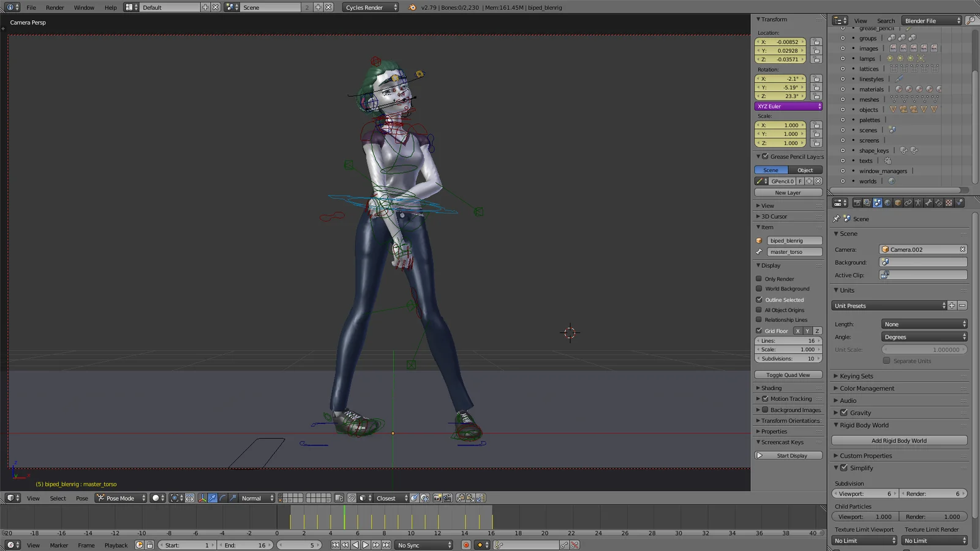Click the add new screen layout plus icon
Image resolution: width=980 pixels, height=551 pixels.
[x=205, y=7]
